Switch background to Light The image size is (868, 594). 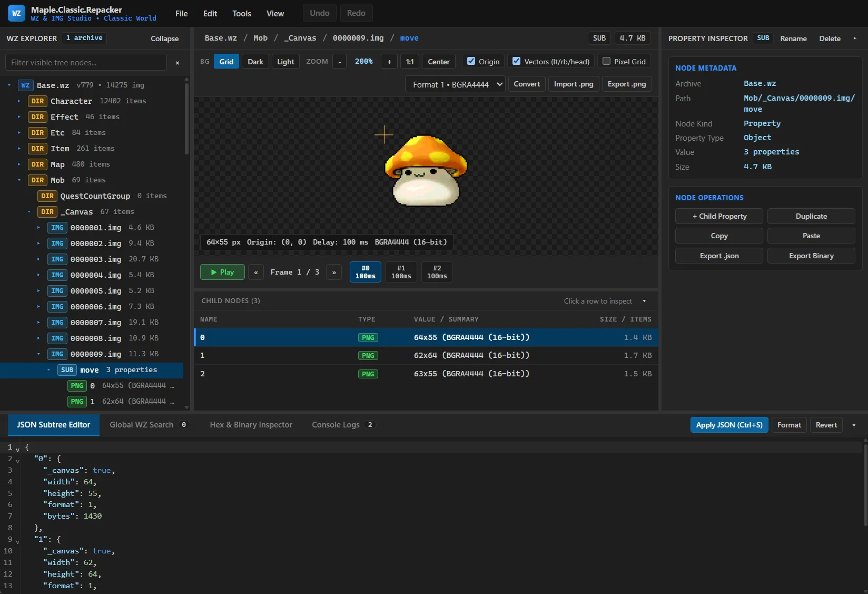point(285,62)
